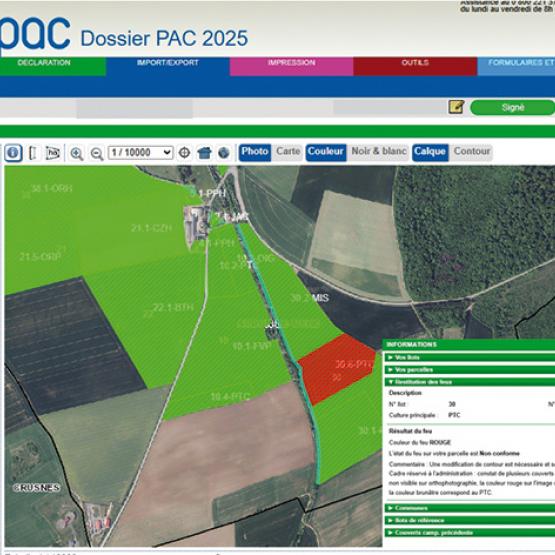Click the zoom in magnifier icon
The image size is (555, 555).
point(77,153)
